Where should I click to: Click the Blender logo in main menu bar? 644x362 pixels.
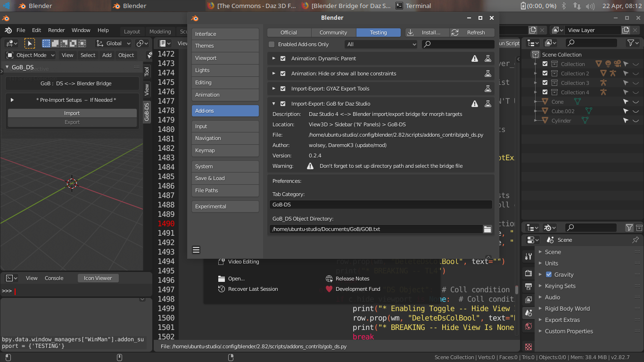tap(8, 30)
